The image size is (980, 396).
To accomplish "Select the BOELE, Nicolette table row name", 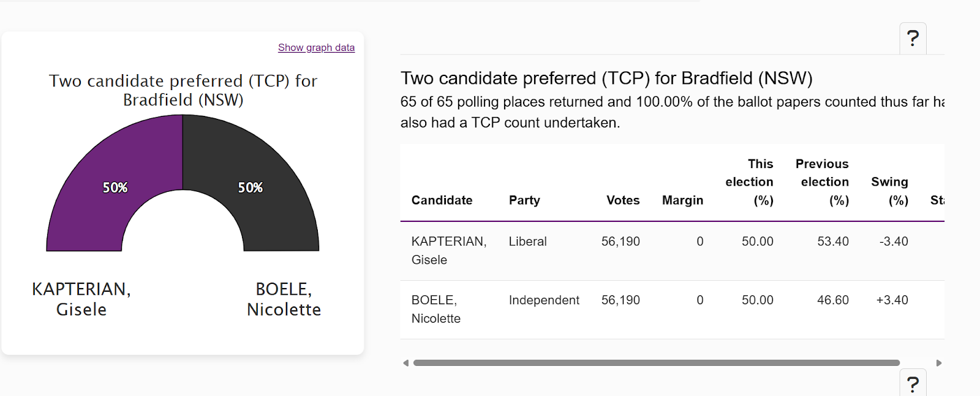I will tap(435, 309).
